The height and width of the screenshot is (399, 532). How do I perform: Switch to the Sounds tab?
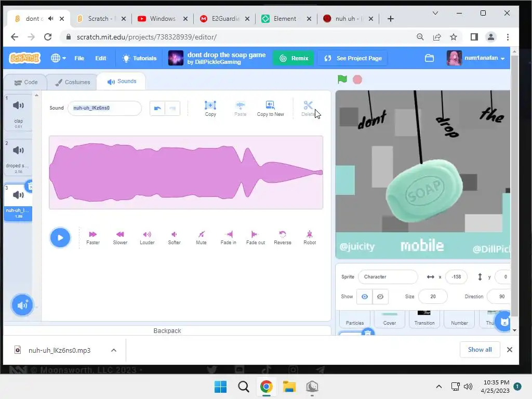(122, 82)
